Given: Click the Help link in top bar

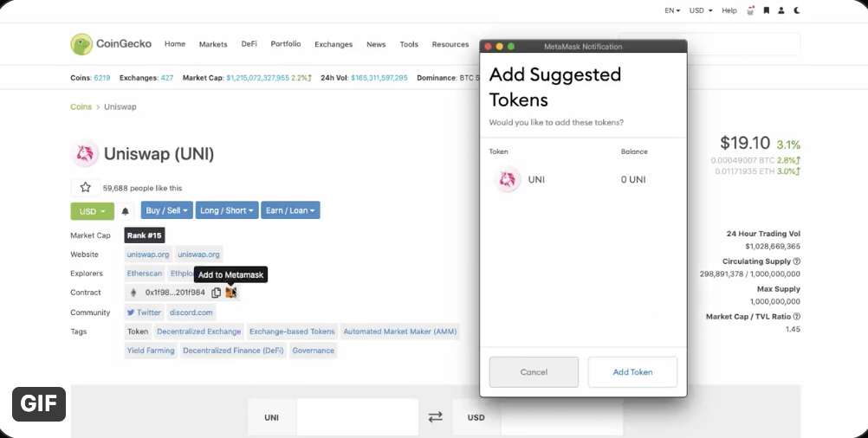Looking at the screenshot, I should coord(729,10).
